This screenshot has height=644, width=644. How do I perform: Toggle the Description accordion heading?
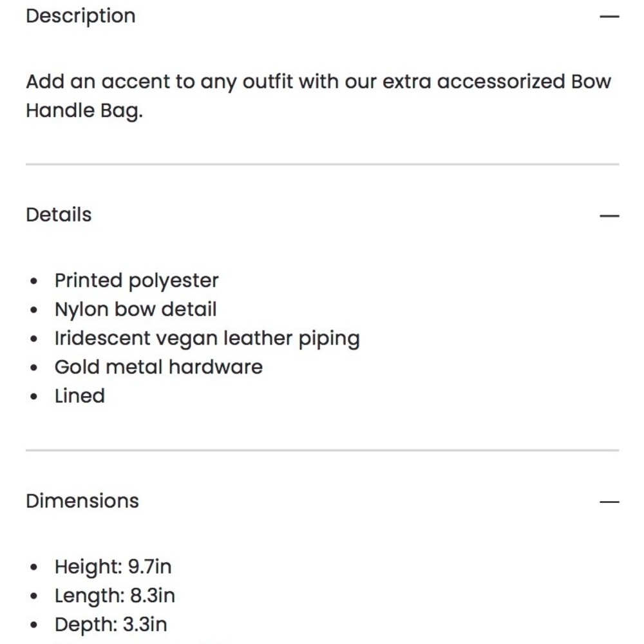80,17
